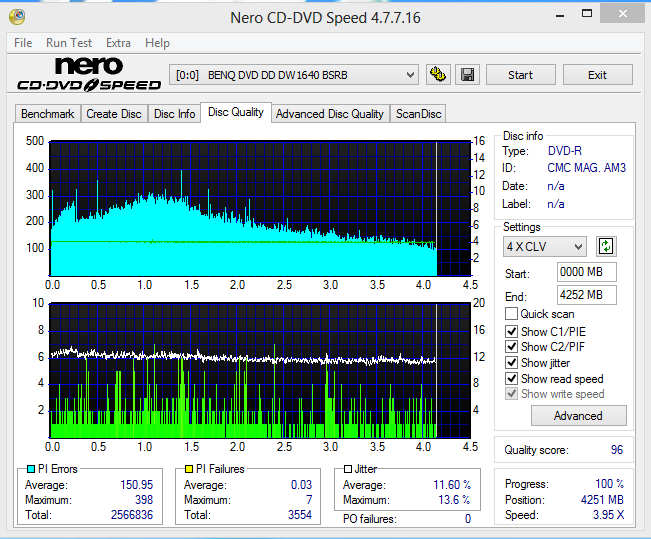The width and height of the screenshot is (651, 539).
Task: Click the End position field 4252 MB
Action: [587, 295]
